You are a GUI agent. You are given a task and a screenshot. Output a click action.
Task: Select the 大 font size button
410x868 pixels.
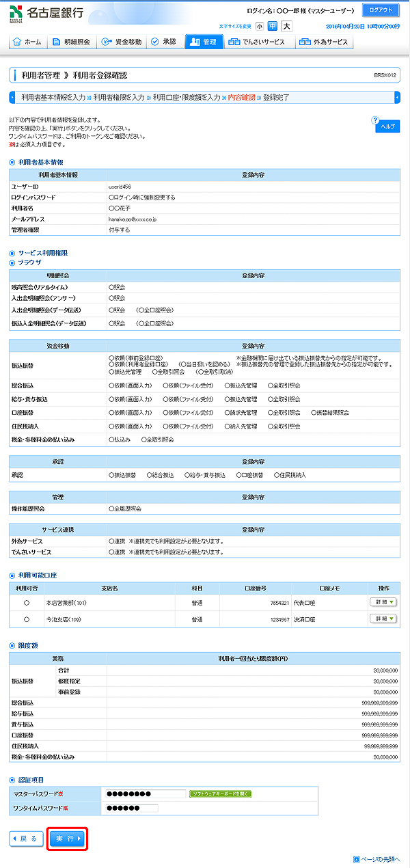click(x=286, y=27)
